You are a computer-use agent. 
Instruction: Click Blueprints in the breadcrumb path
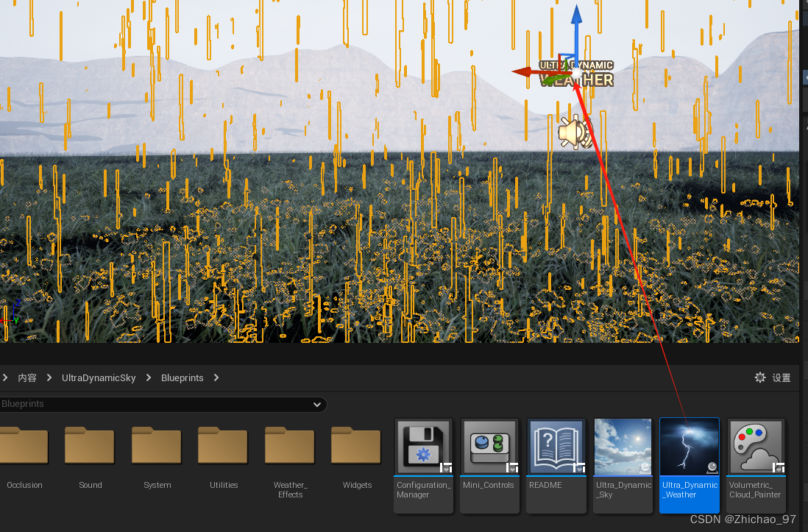point(182,378)
